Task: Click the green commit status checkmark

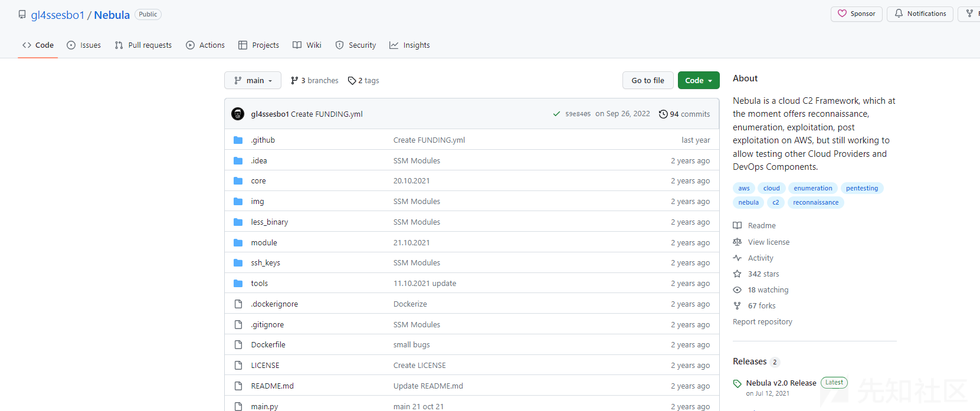Action: tap(556, 114)
